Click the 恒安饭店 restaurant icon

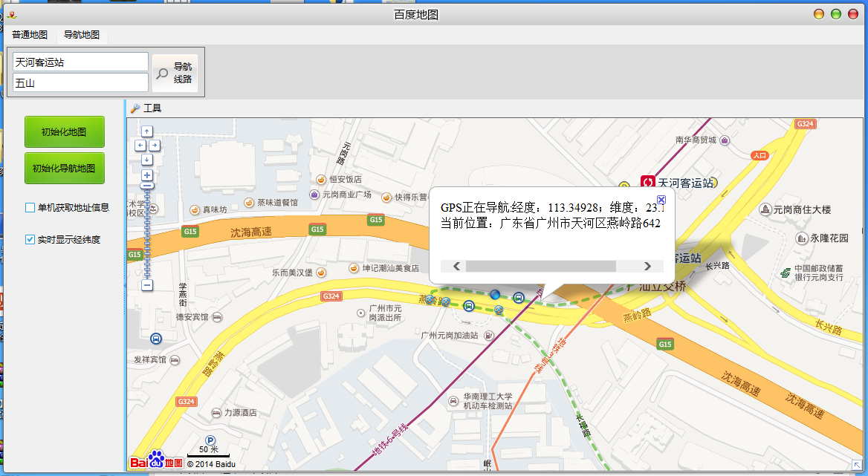pos(321,179)
